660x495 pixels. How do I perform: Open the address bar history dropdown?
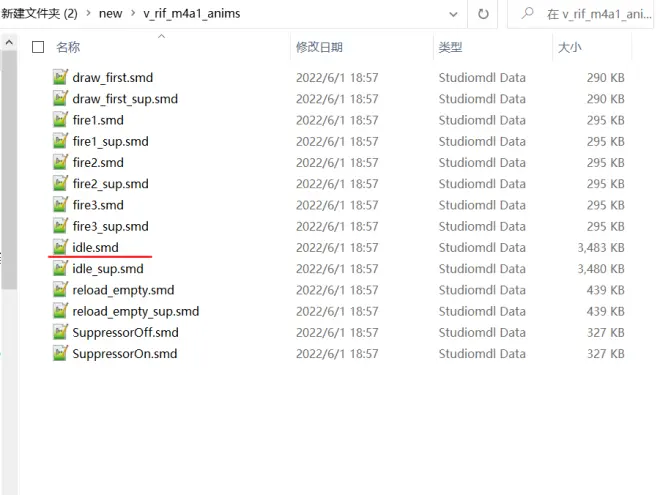click(453, 14)
